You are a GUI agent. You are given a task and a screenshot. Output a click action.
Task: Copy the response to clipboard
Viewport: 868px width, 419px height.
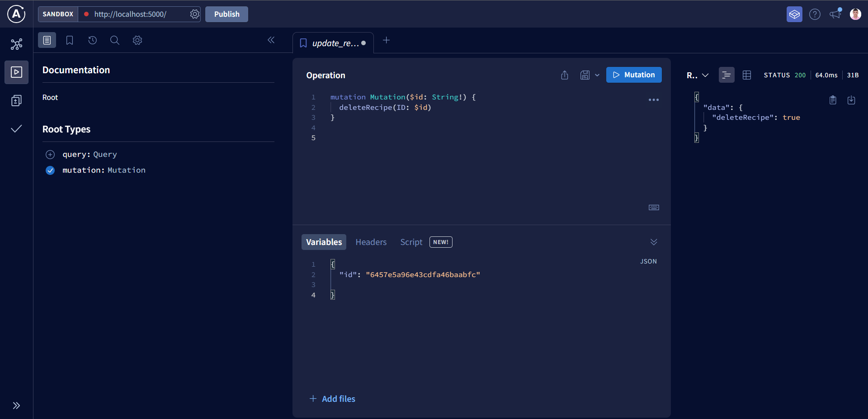pyautogui.click(x=833, y=100)
